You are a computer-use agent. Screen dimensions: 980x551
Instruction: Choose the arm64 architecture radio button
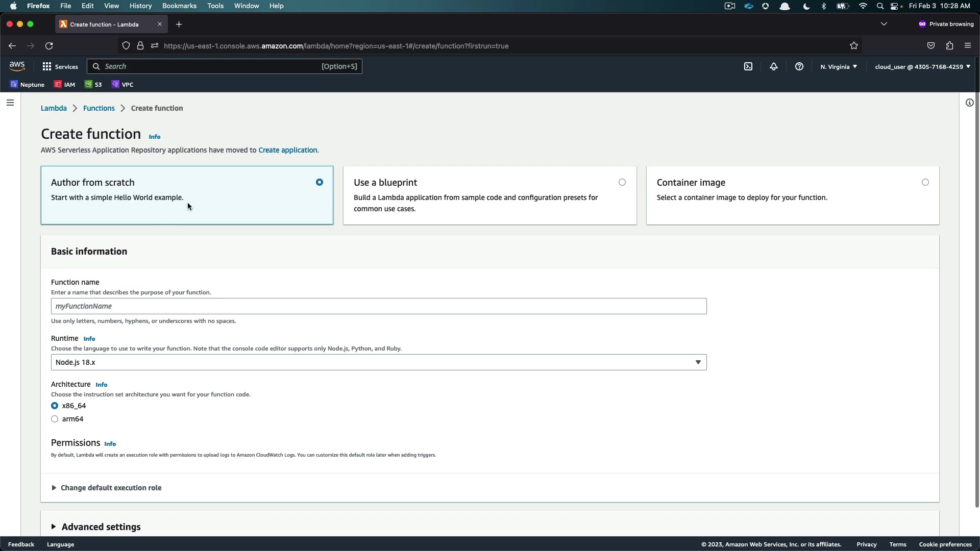[x=55, y=419]
